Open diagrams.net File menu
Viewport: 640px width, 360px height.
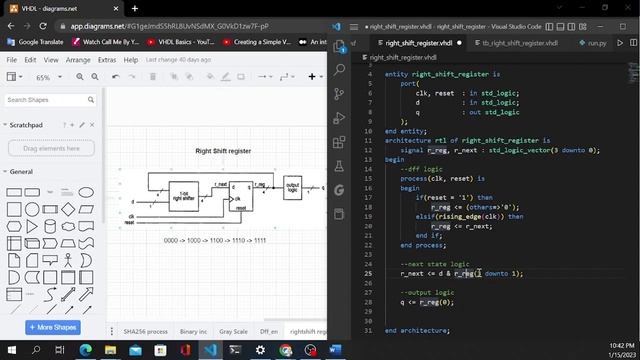coord(11,60)
